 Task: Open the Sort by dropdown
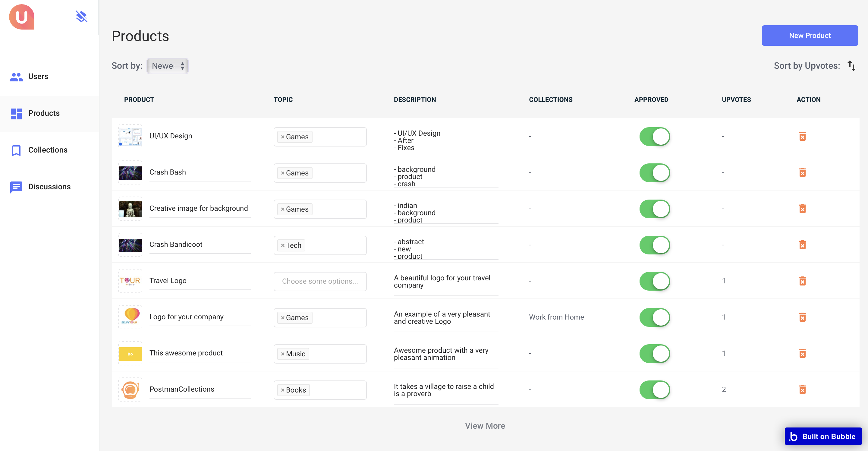[x=168, y=66]
